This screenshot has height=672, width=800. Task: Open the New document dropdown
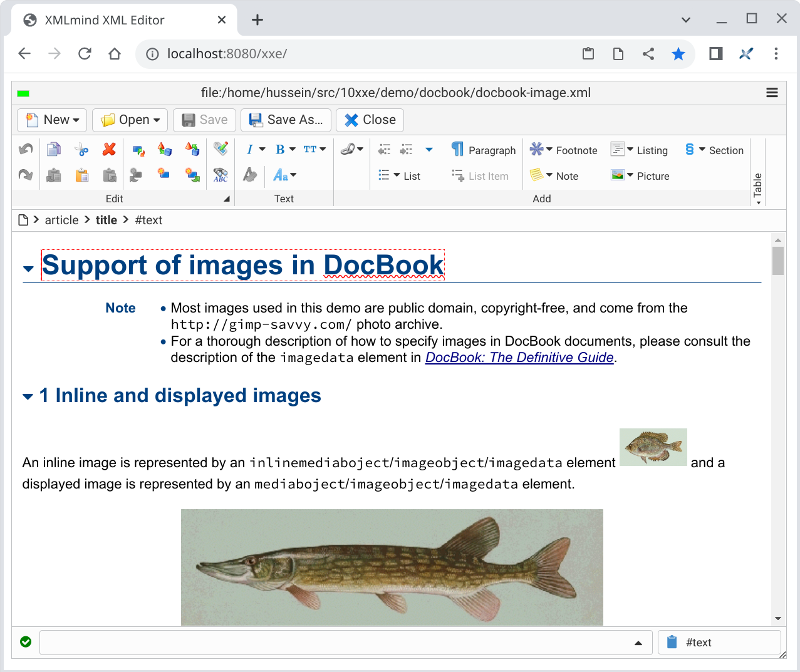[52, 120]
